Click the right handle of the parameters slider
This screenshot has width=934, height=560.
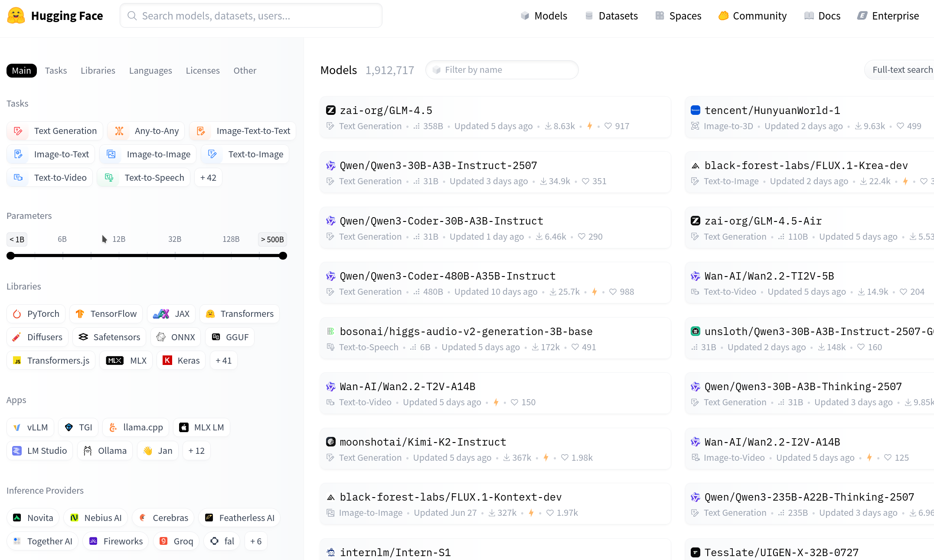click(x=283, y=256)
